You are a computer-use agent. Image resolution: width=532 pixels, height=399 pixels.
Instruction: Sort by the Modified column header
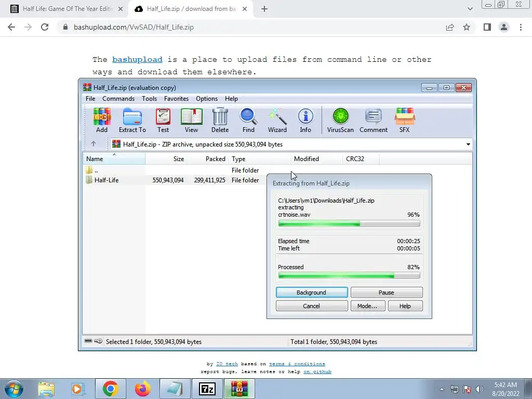316,158
